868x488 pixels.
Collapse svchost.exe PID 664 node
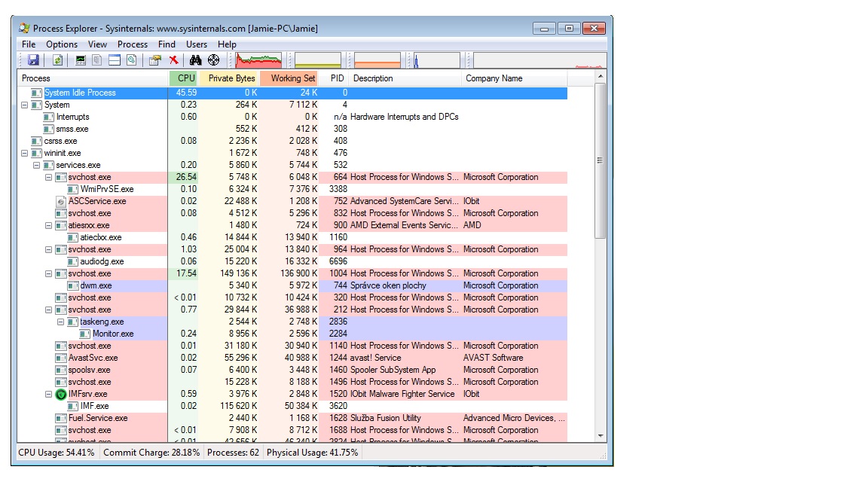(x=49, y=178)
